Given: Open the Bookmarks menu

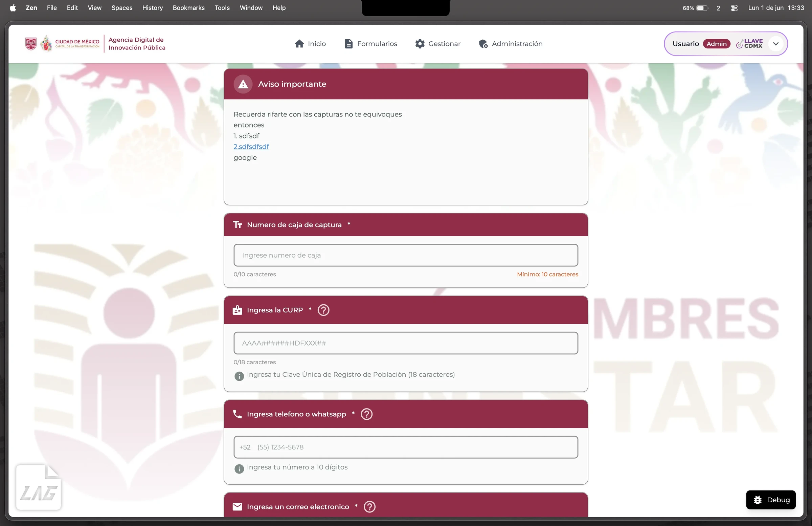Looking at the screenshot, I should [x=189, y=7].
